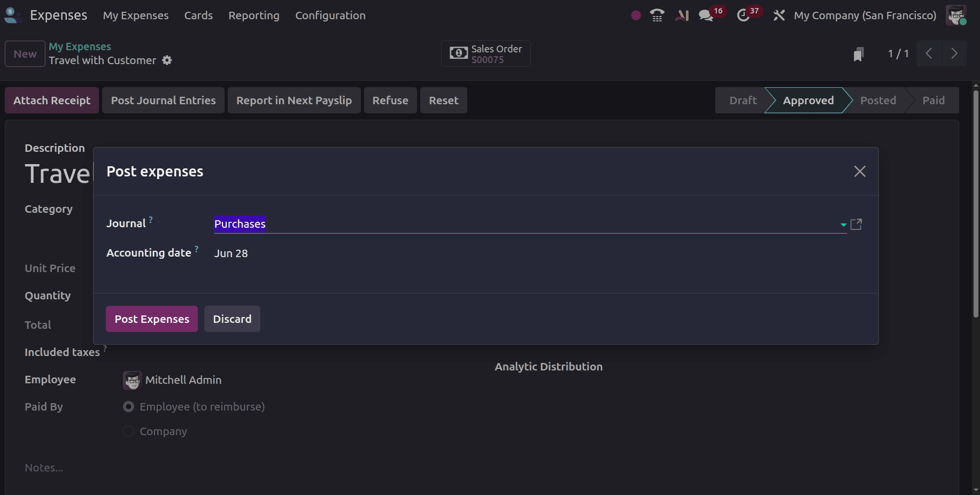This screenshot has width=980, height=495.
Task: Click the Mitchell Admin employee name
Action: pyautogui.click(x=183, y=380)
